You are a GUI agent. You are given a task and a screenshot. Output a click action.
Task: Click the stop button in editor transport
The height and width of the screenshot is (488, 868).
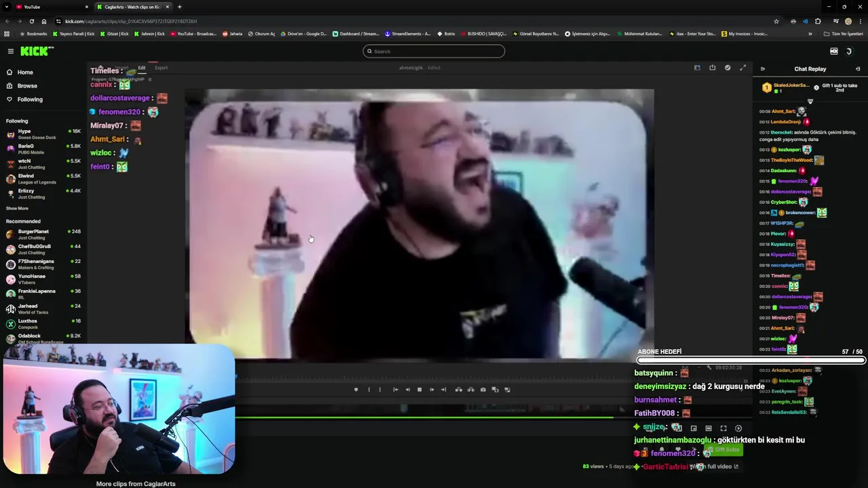[420, 390]
